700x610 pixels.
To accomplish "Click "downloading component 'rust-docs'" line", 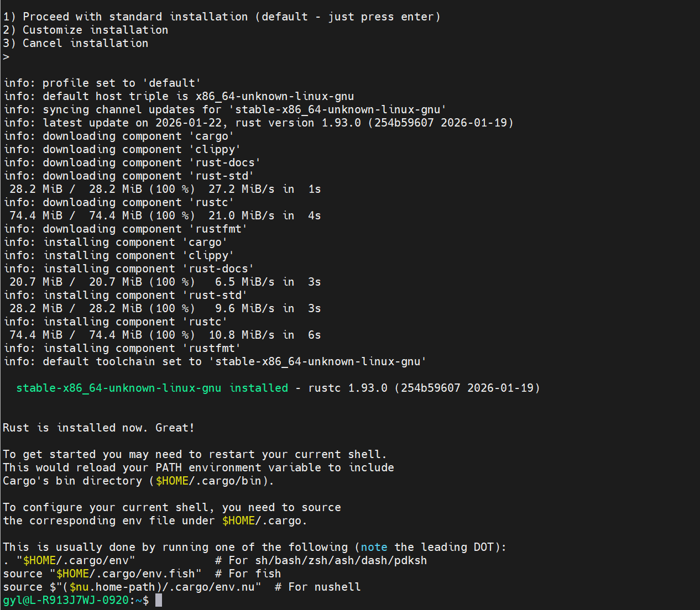I will click(132, 162).
